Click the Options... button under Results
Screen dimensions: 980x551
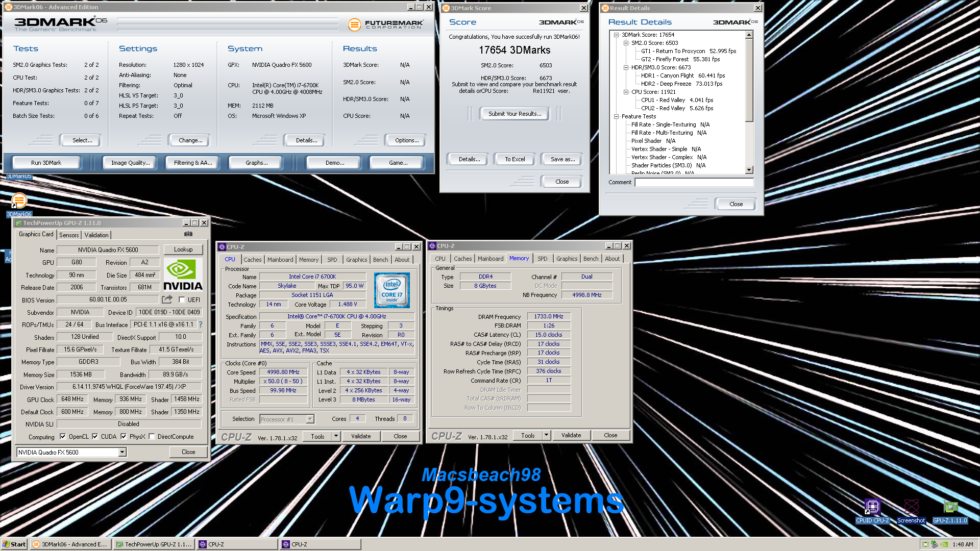point(407,140)
